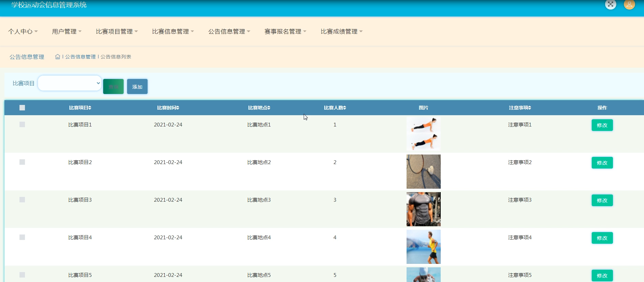The width and height of the screenshot is (644, 282).
Task: Click 修改 for 比赛项目3
Action: [x=602, y=200]
